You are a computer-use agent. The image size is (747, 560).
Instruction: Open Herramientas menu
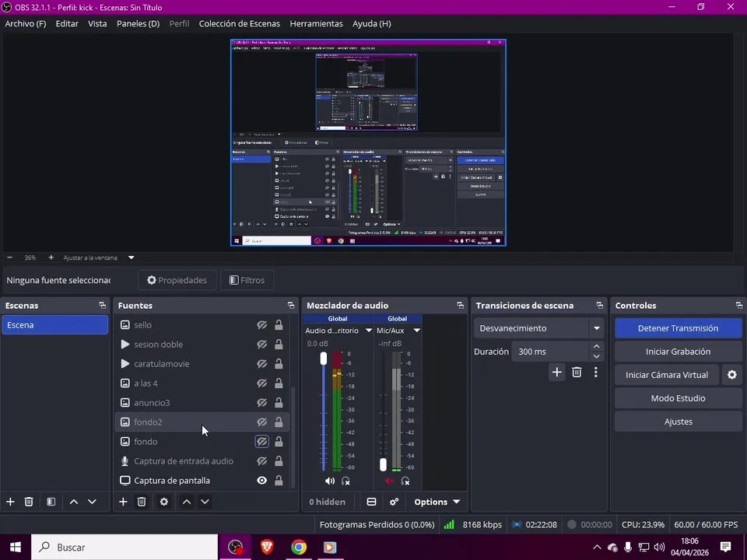pyautogui.click(x=317, y=23)
